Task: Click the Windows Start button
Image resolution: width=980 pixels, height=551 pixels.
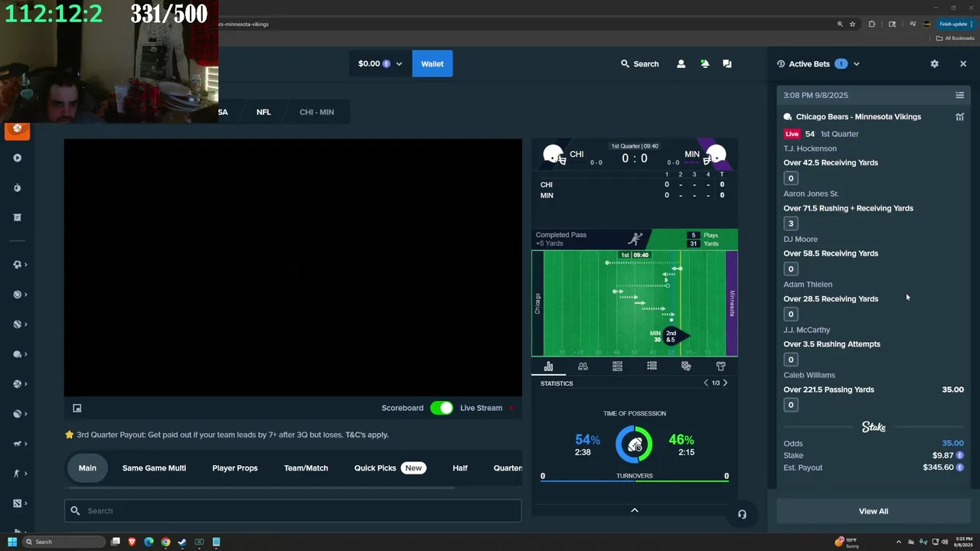Action: pyautogui.click(x=11, y=542)
